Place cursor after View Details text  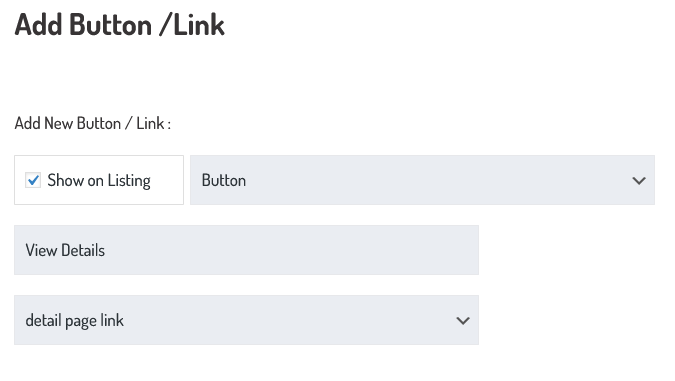tap(106, 250)
